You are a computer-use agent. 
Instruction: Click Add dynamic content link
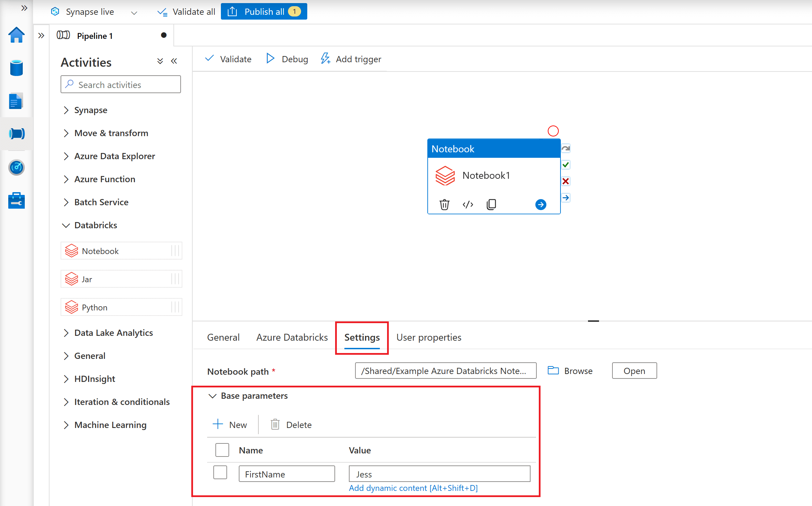413,488
